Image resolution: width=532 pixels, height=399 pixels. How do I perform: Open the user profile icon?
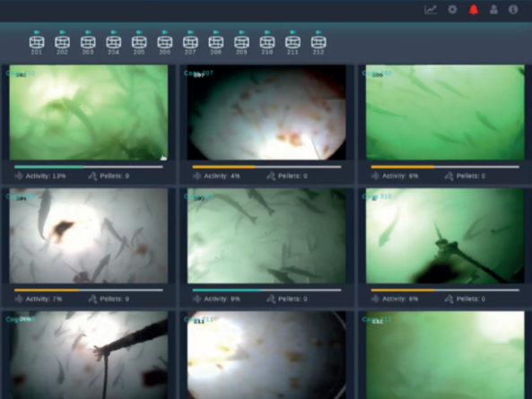click(x=493, y=10)
